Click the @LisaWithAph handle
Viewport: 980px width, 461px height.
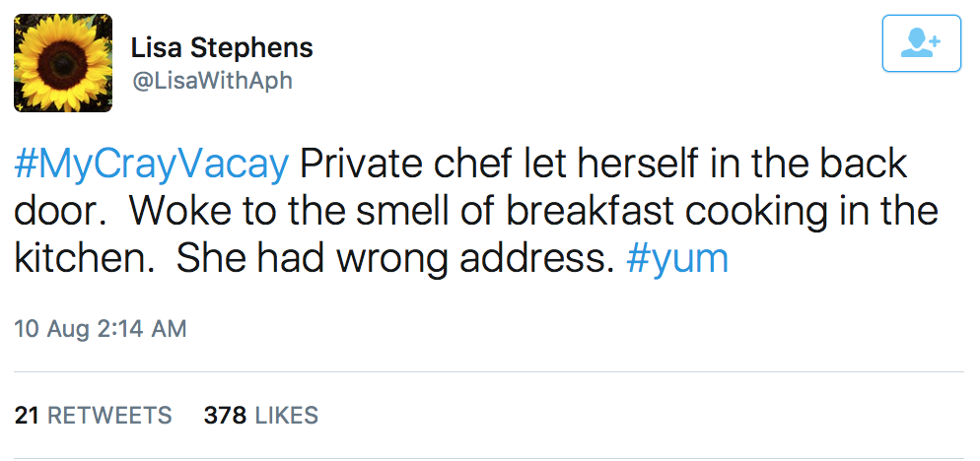point(212,82)
